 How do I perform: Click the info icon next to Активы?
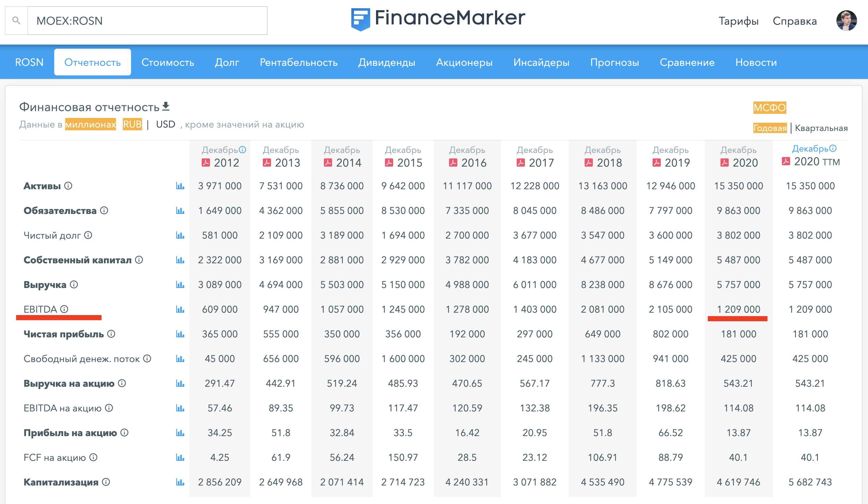(68, 185)
